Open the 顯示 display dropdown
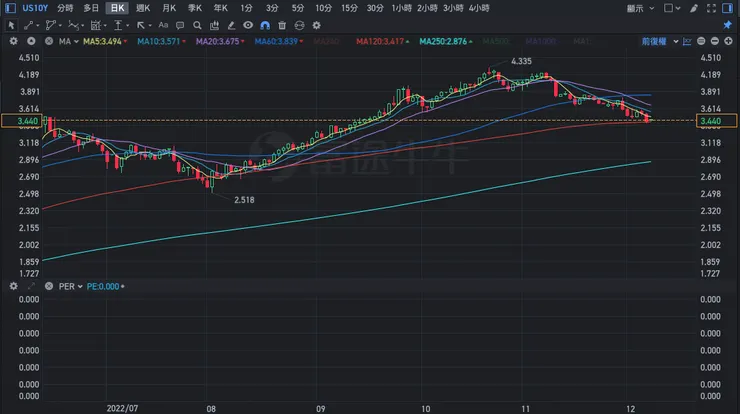The width and height of the screenshot is (740, 414). 640,8
